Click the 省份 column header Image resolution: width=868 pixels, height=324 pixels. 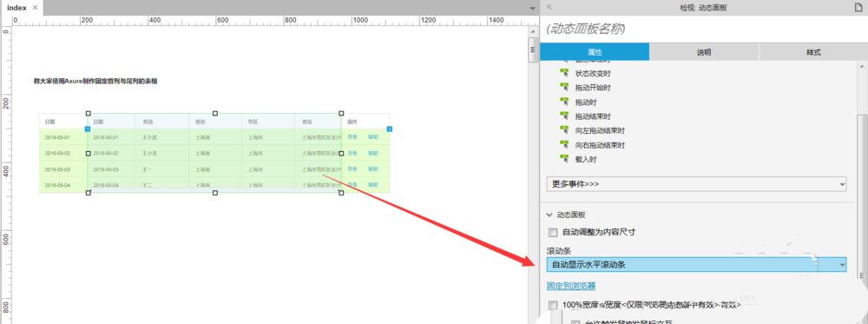tap(200, 122)
